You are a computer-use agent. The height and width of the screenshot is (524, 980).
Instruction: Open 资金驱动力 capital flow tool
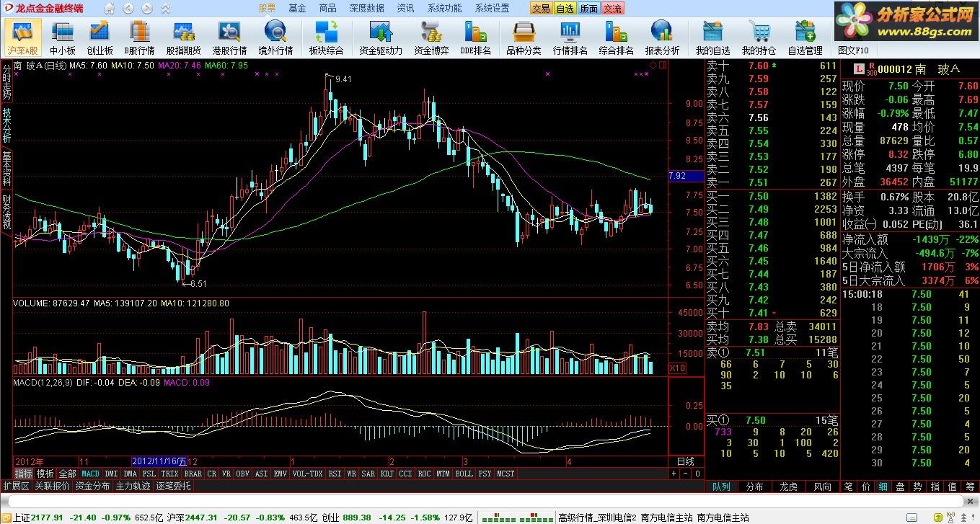380,37
